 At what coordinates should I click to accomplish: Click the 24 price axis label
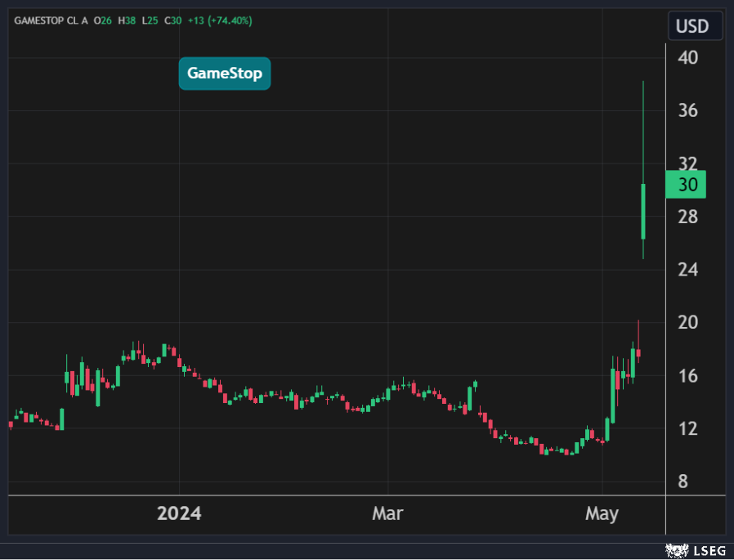coord(687,270)
